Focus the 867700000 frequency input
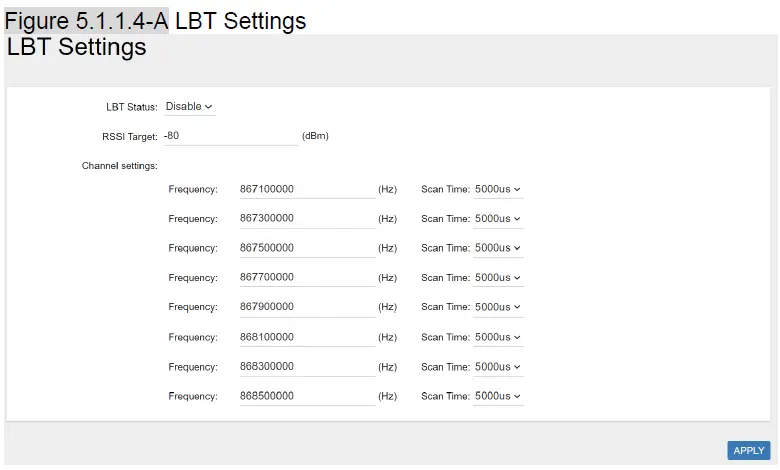This screenshot has height=470, width=780. tap(306, 277)
